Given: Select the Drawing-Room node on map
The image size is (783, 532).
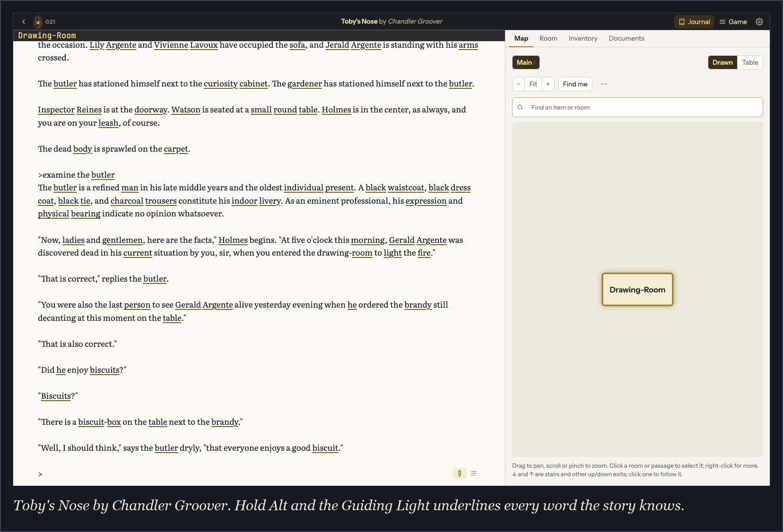Looking at the screenshot, I should (637, 290).
